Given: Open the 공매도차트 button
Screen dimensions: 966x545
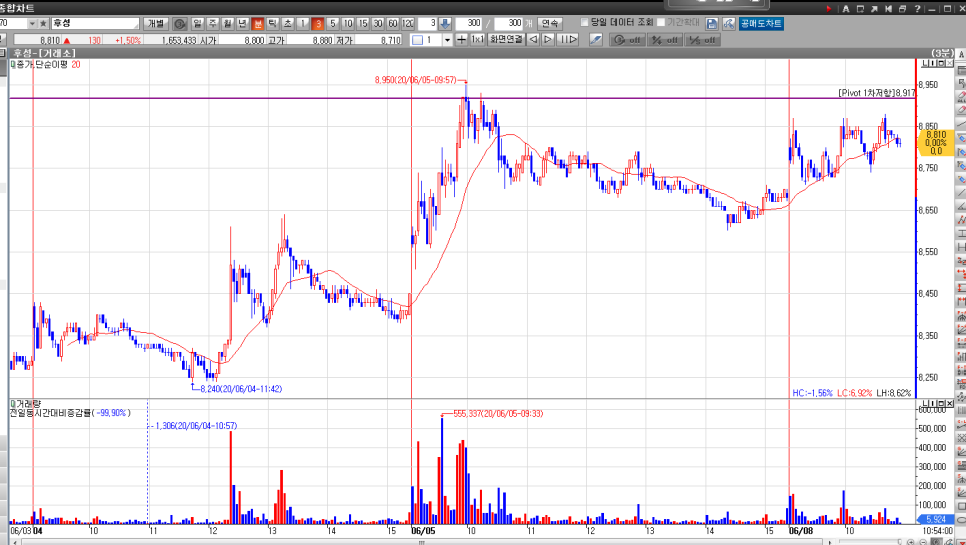Looking at the screenshot, I should coord(761,23).
